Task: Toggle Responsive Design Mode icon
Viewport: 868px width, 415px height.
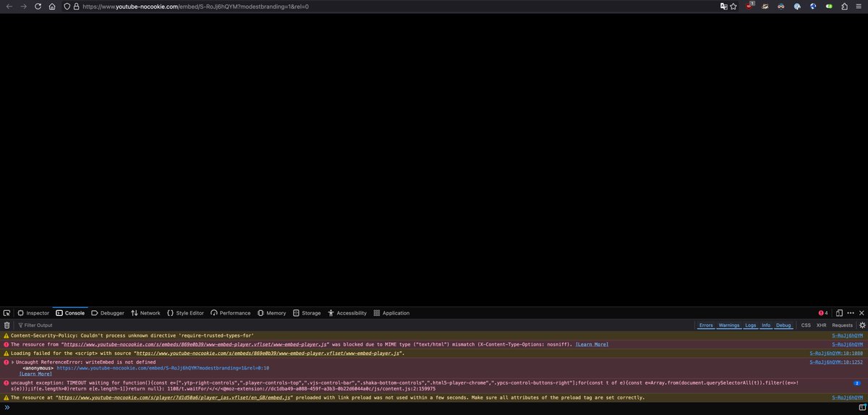Action: pyautogui.click(x=839, y=313)
